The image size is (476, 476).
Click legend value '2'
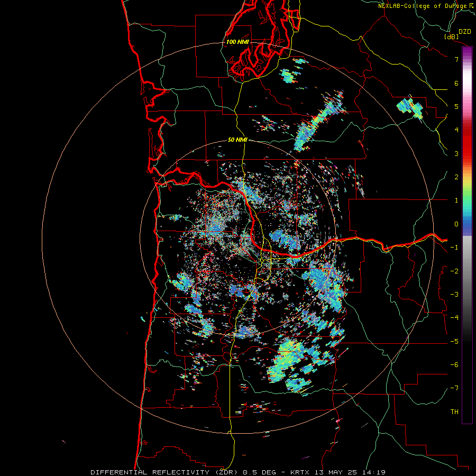[x=456, y=177]
